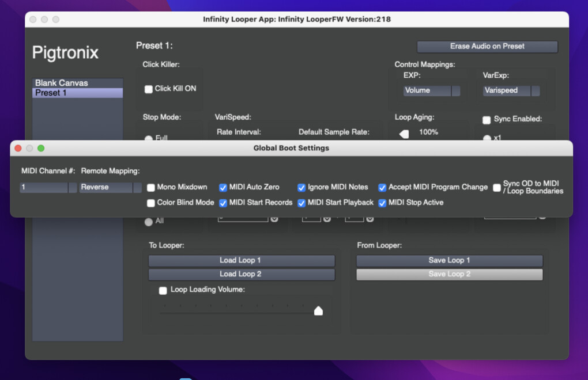The image size is (588, 380).
Task: Open the EXP control mapping dropdown
Action: point(432,90)
